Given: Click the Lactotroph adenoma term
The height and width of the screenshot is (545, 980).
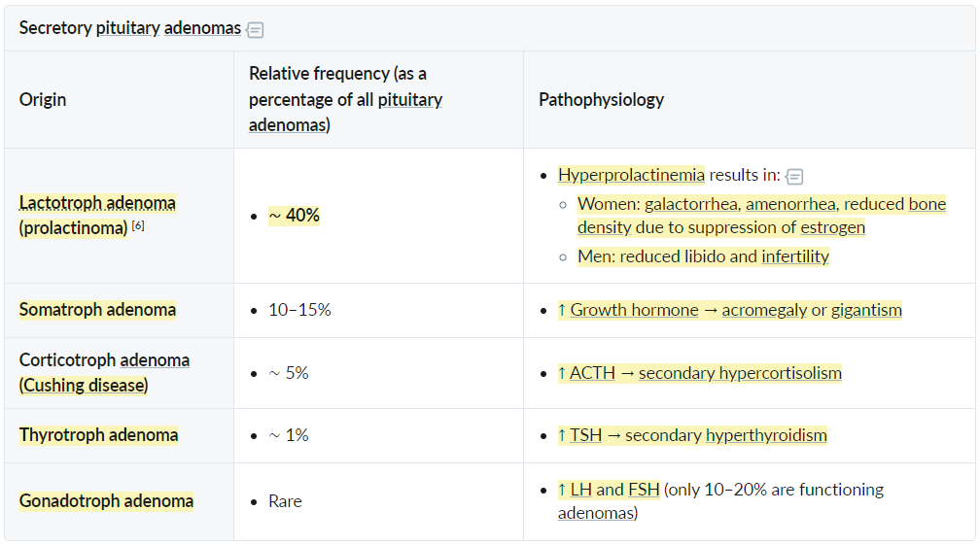Looking at the screenshot, I should [x=97, y=203].
